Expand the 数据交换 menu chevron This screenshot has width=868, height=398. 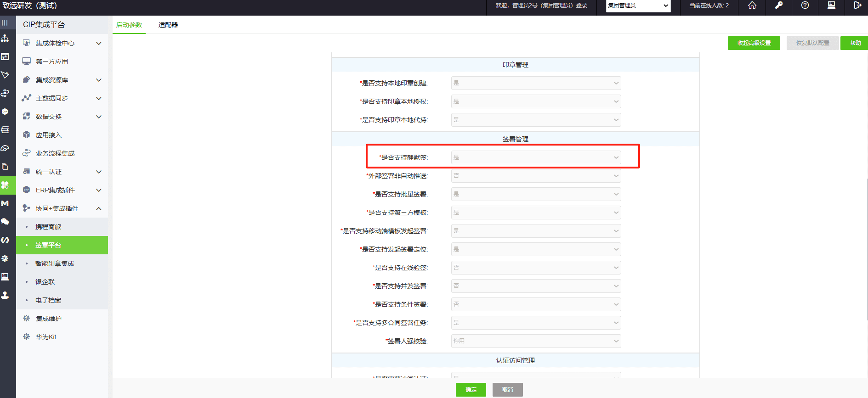[99, 117]
